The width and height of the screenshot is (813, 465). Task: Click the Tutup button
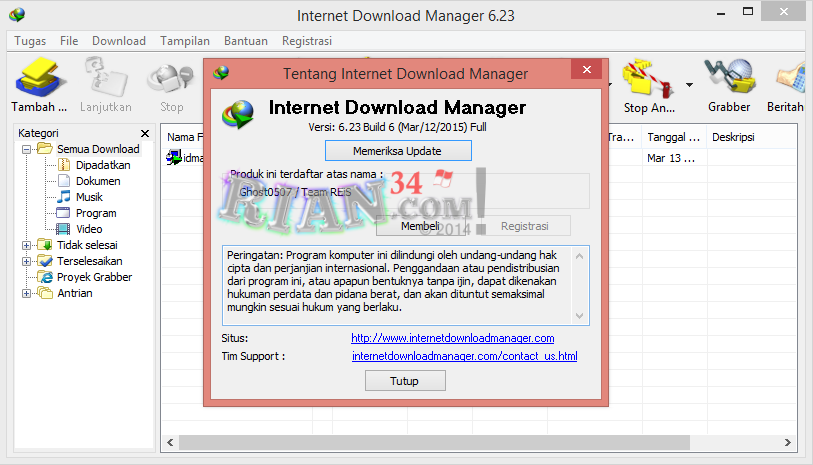pyautogui.click(x=405, y=381)
